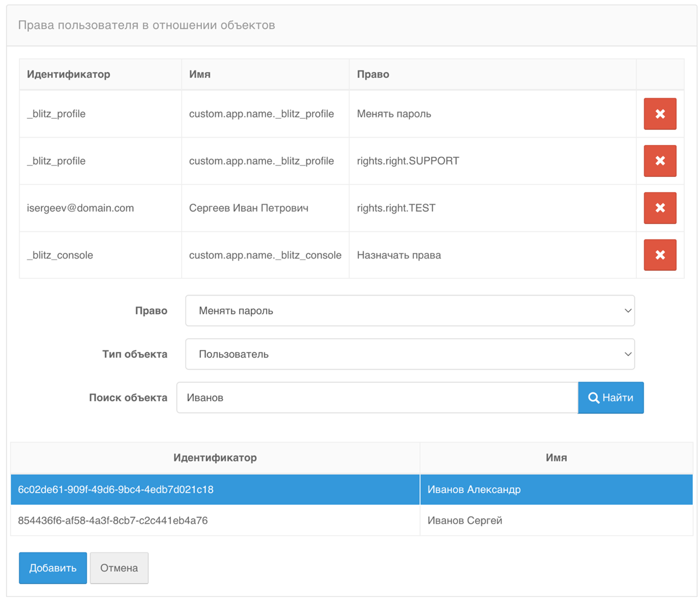The image size is (700, 605).
Task: Click the 'Отмена' button
Action: 119,568
